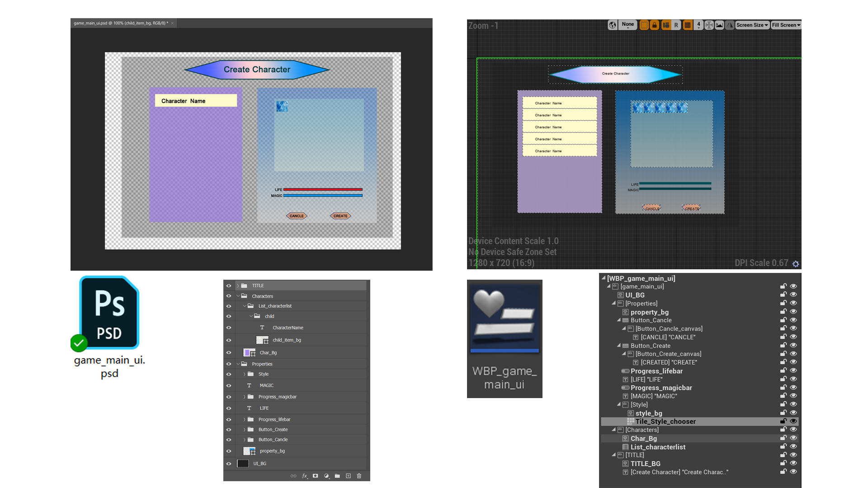Toggle the grid snapping icon
Screen dimensions: 868x488
click(688, 25)
